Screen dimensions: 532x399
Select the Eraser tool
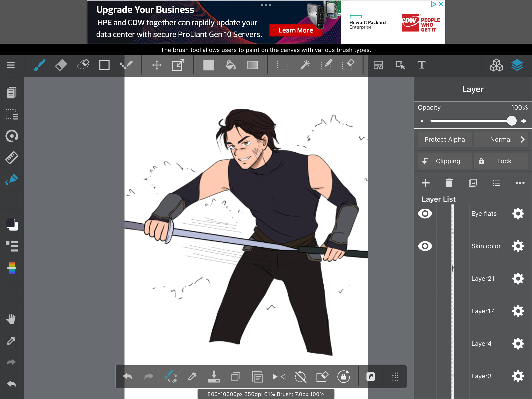(61, 65)
